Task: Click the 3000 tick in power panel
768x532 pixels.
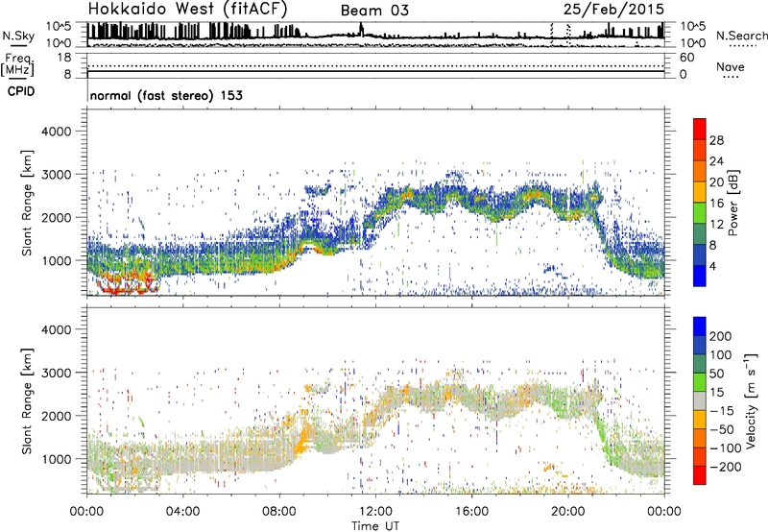Action: click(x=56, y=175)
